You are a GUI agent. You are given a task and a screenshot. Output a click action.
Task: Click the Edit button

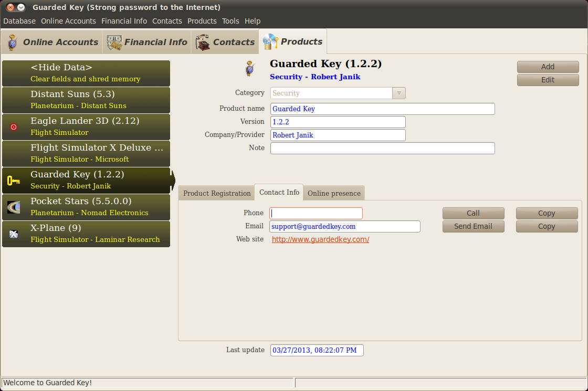(548, 80)
